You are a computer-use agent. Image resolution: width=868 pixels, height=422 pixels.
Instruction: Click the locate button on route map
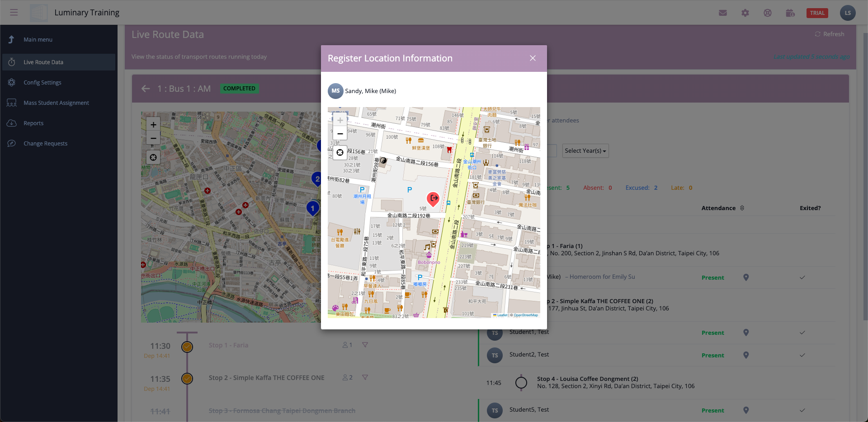coord(153,157)
